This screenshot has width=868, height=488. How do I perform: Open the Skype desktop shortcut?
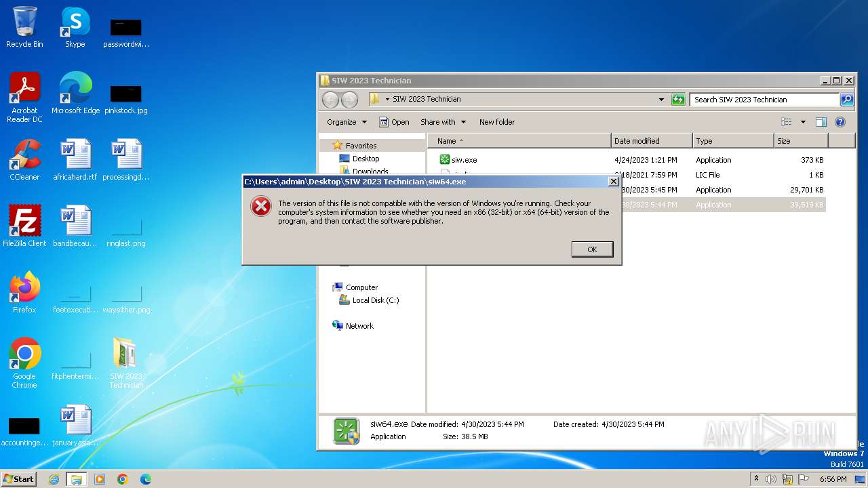75,27
